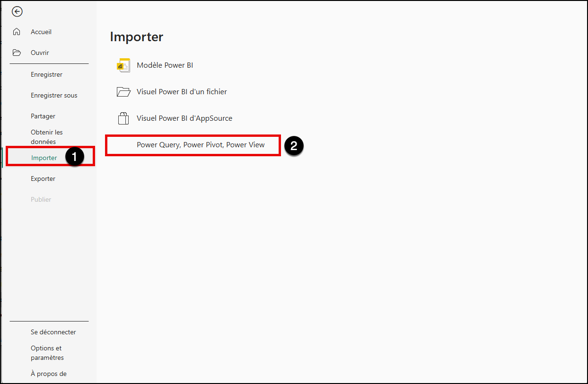Viewport: 588px width, 384px height.
Task: Choose the Visuel Power BI d'AppSource label
Action: tap(184, 118)
